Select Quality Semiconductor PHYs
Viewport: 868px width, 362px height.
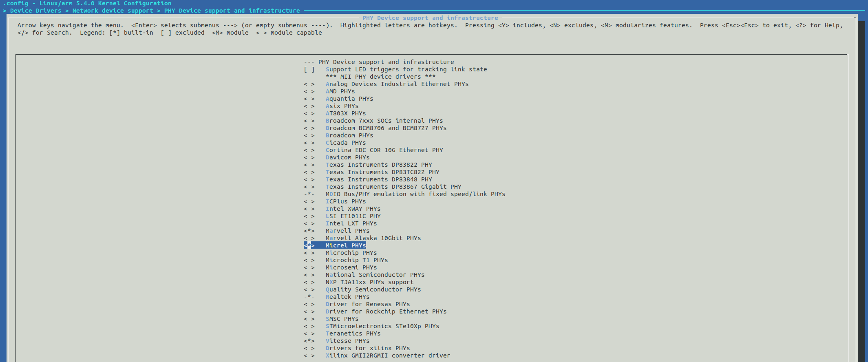click(x=362, y=289)
